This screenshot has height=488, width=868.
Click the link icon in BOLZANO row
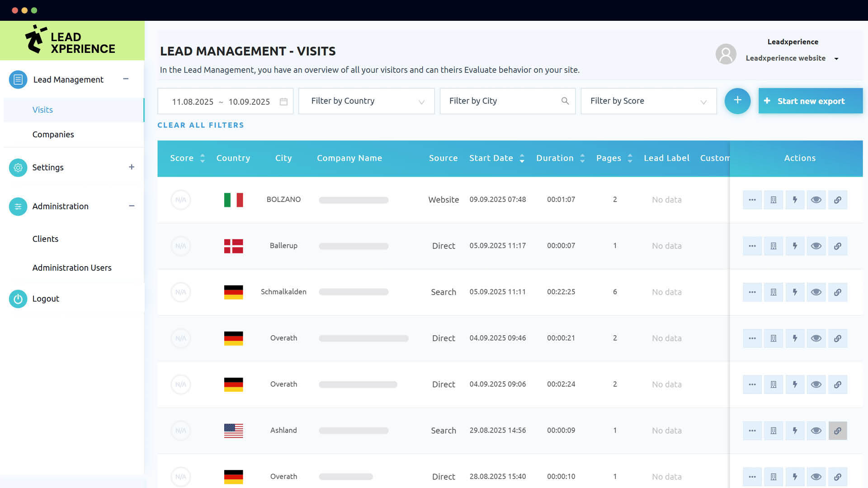[x=837, y=200]
